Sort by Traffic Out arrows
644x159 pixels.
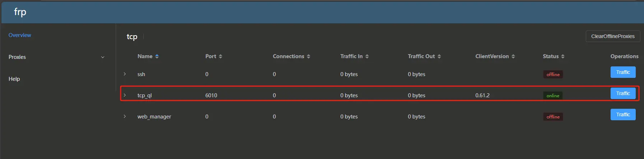439,56
